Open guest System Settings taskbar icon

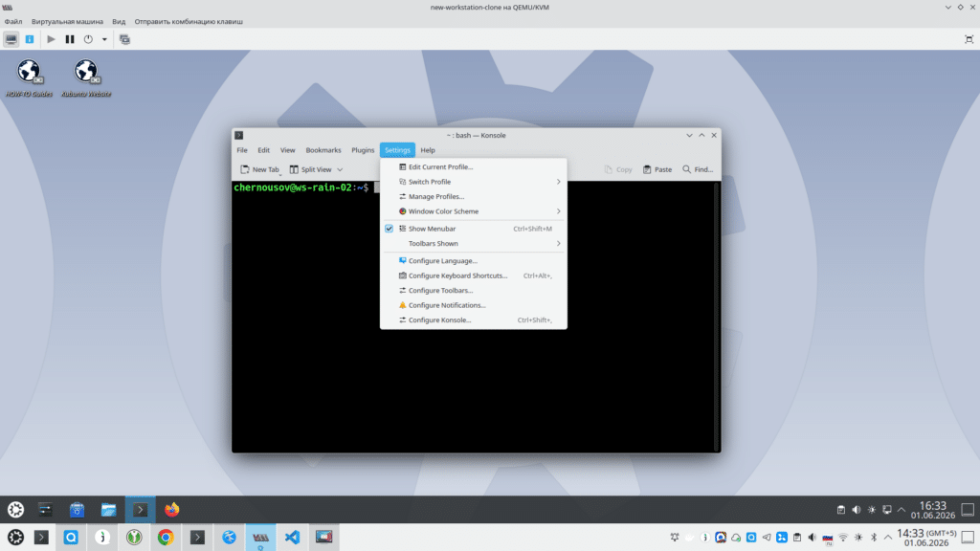(45, 510)
